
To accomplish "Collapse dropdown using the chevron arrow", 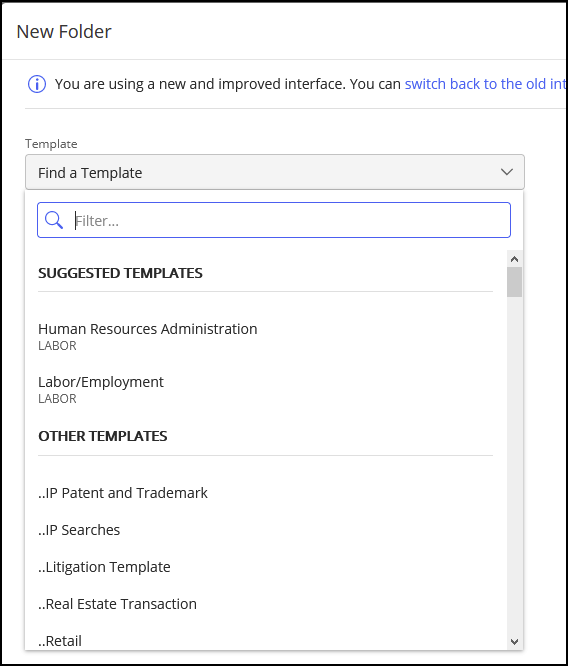I will point(506,172).
